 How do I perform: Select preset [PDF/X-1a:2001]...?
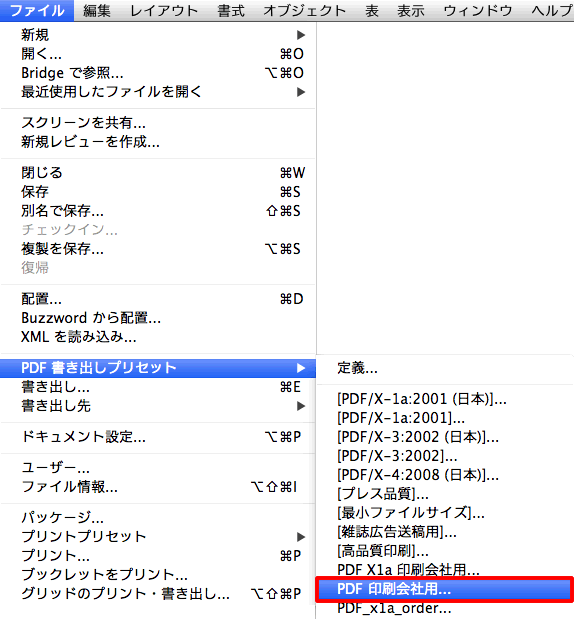[x=445, y=418]
